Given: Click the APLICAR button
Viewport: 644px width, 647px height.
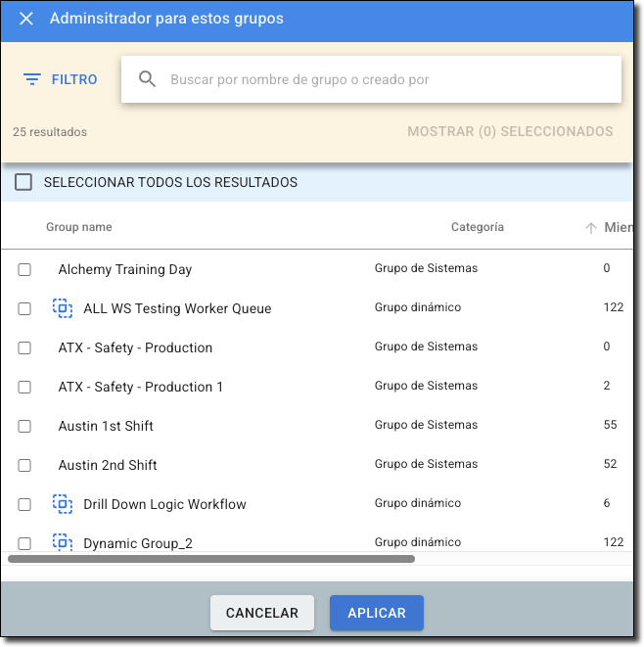Looking at the screenshot, I should [377, 613].
